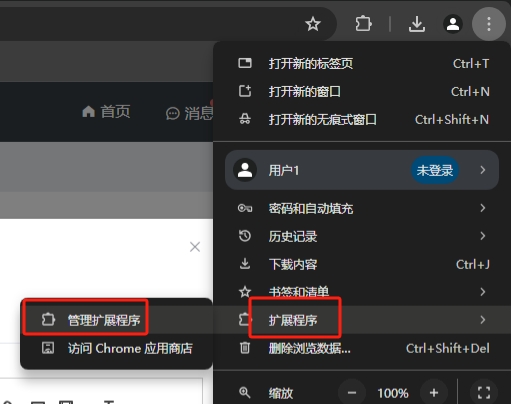512x404 pixels.
Task: Expand the 用户1 profile row
Action: coord(362,170)
